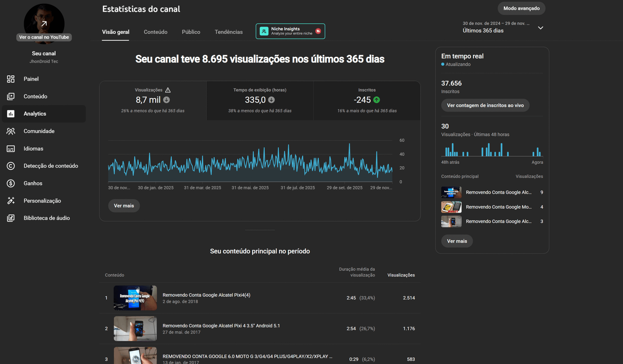
Task: Click the Modo avançado button
Action: [x=521, y=9]
